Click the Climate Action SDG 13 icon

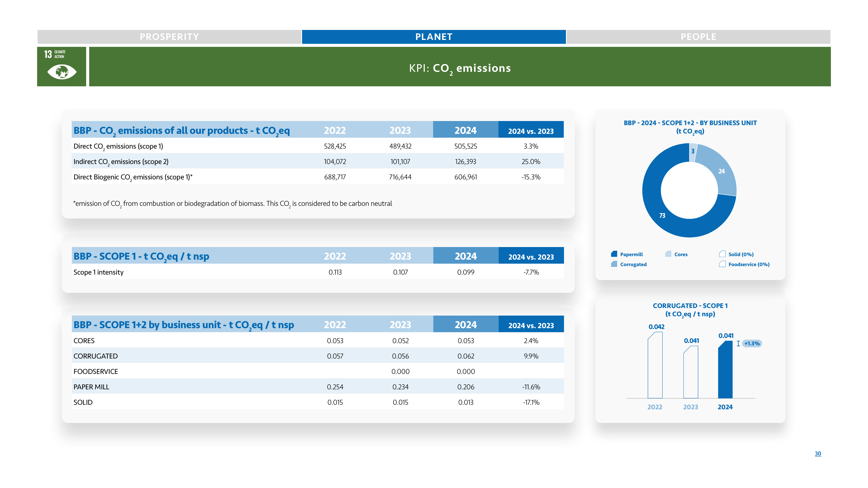[x=62, y=66]
